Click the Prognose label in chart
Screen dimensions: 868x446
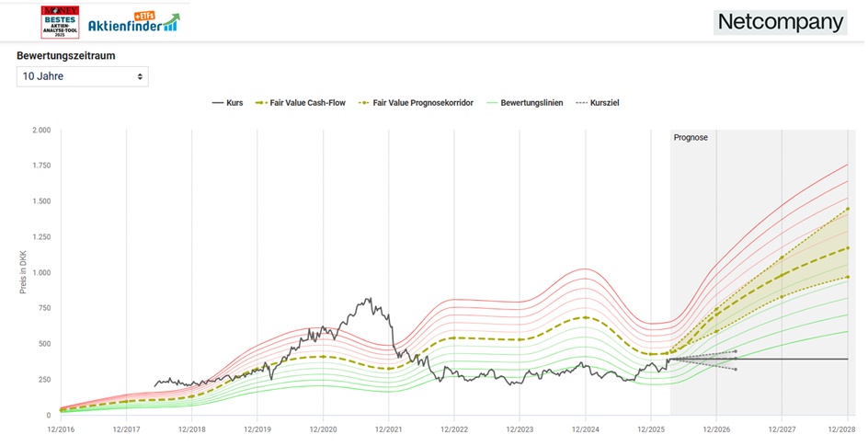[x=691, y=137]
